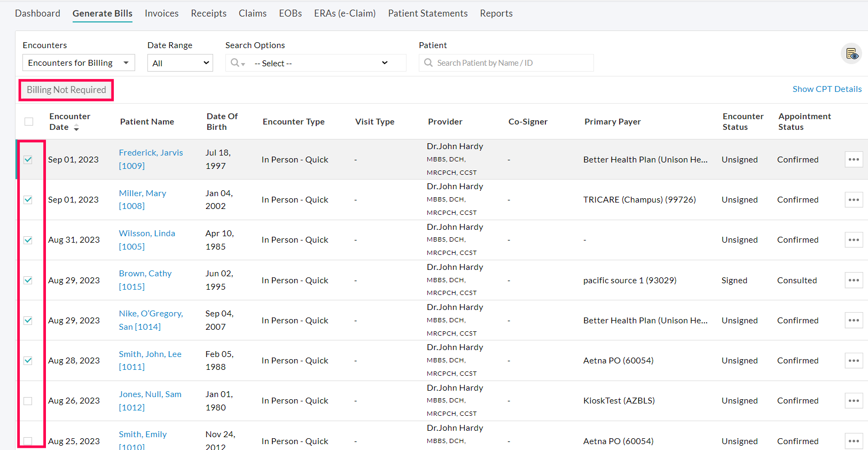Open more actions for Jones, Null, Sam row
The width and height of the screenshot is (868, 450).
click(854, 401)
